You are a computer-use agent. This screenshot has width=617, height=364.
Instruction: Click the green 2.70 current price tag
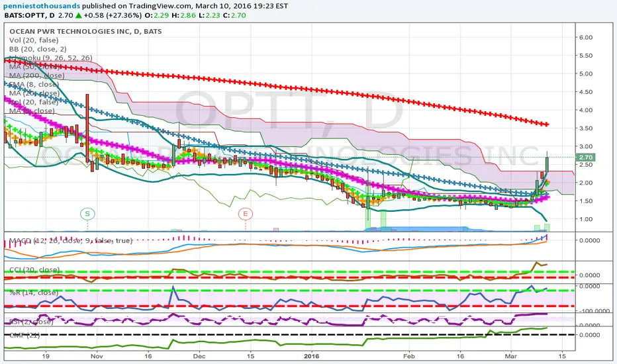point(585,158)
